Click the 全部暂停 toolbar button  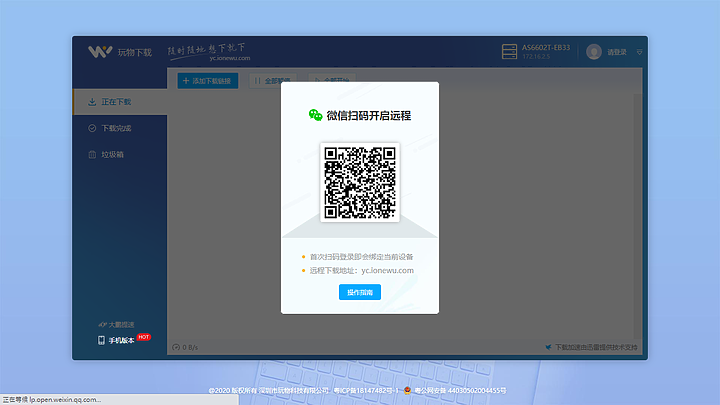(273, 81)
